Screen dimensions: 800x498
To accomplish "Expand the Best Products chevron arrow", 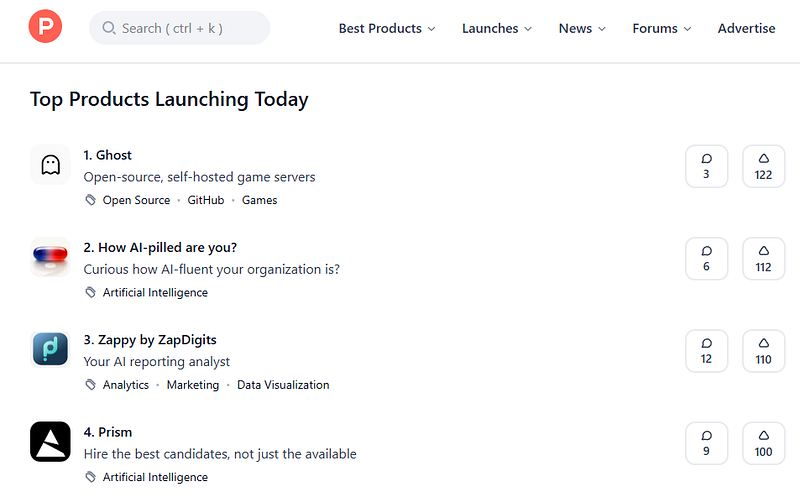I will click(x=432, y=29).
